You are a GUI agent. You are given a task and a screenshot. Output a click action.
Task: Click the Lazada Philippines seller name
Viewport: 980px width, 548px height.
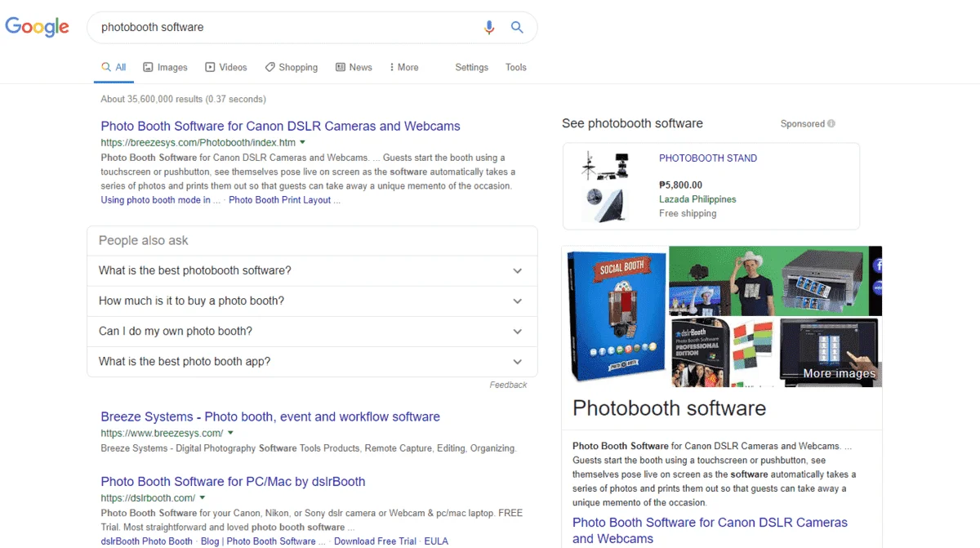pyautogui.click(x=697, y=199)
